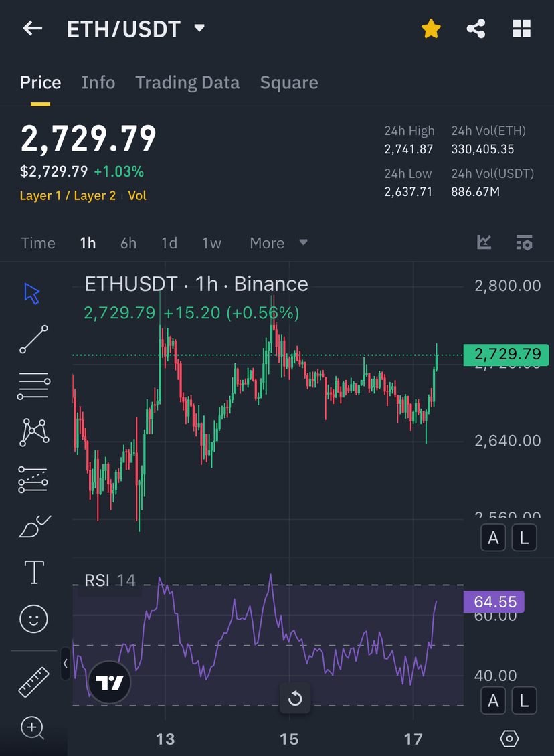Select the cursor pointer tool
The image size is (554, 756).
coord(32,294)
